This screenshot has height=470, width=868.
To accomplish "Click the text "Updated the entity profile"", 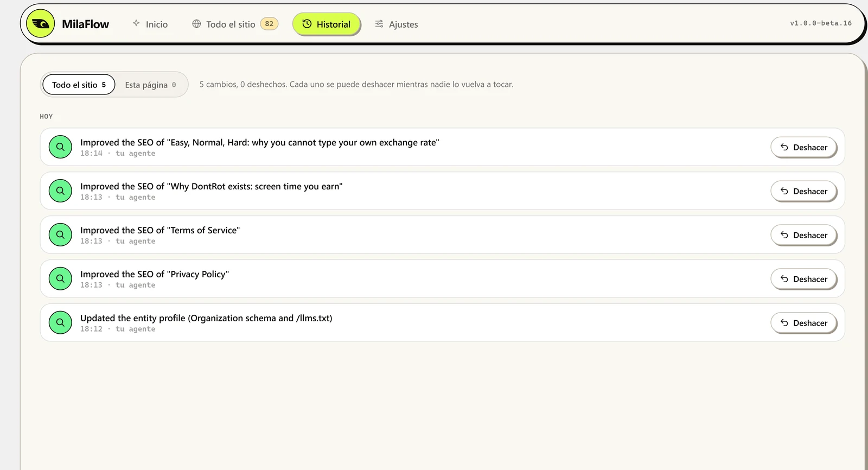I will 206,319.
